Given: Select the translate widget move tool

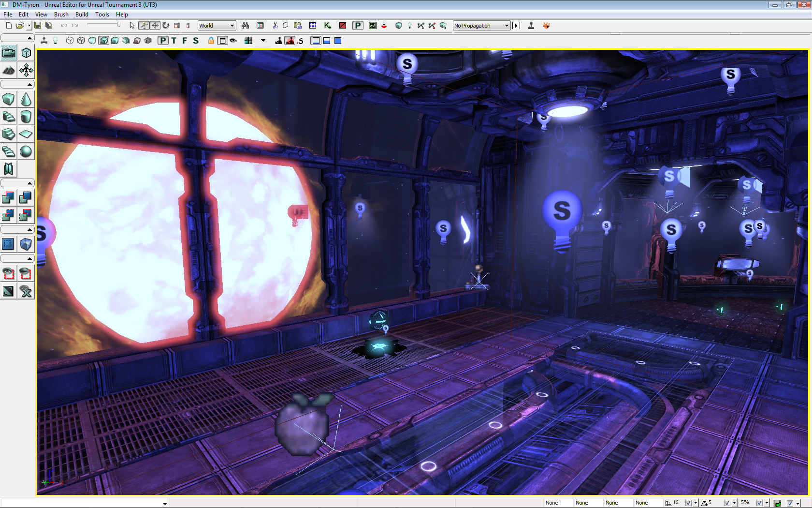Looking at the screenshot, I should [155, 26].
